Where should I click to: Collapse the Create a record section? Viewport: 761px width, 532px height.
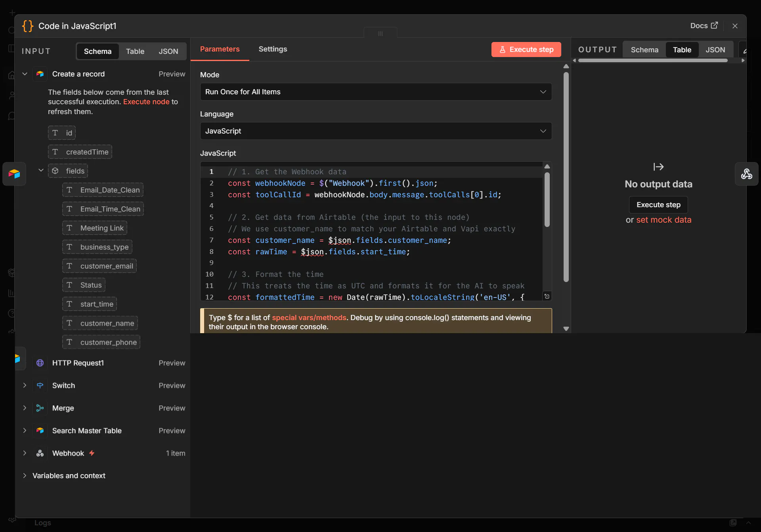[x=25, y=74]
